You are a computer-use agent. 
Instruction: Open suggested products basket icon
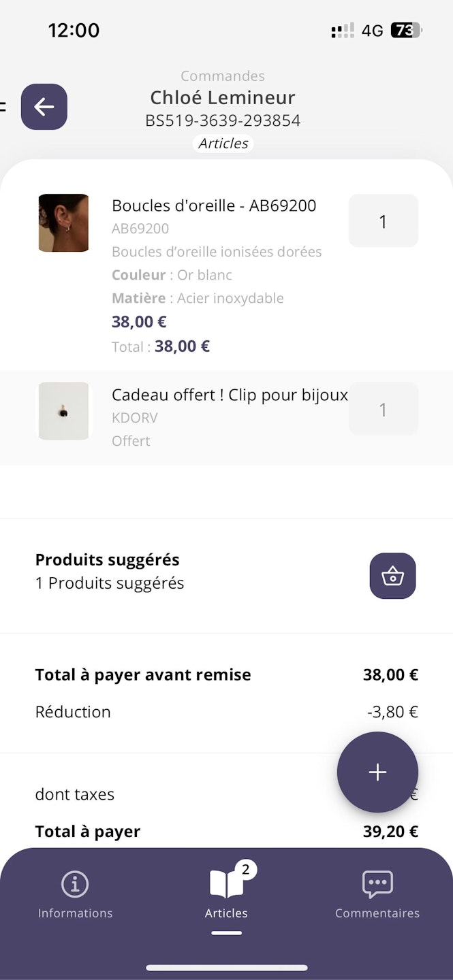tap(392, 576)
